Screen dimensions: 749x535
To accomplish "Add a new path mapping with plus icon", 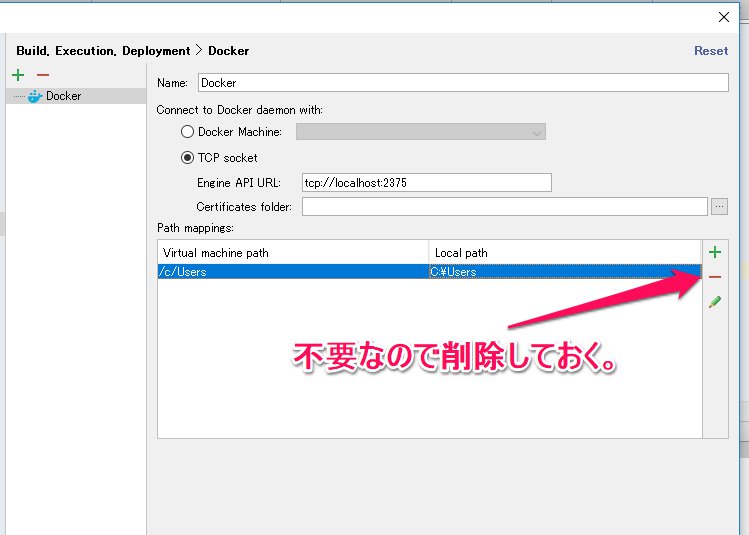I will coord(715,252).
